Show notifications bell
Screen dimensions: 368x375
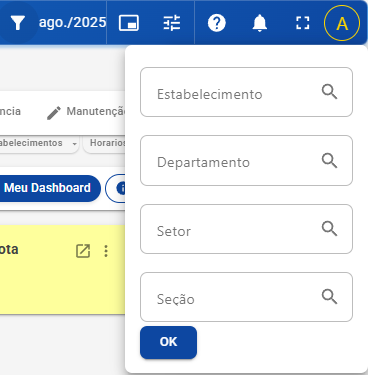point(260,23)
